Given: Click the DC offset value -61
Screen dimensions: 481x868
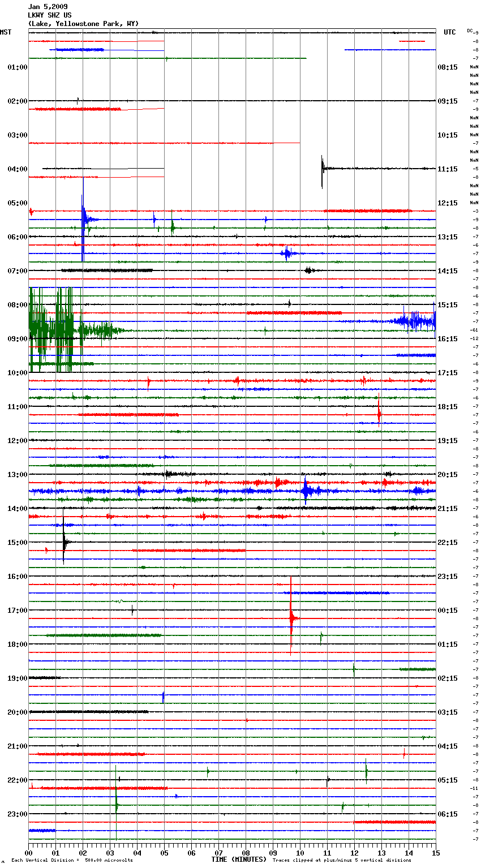Looking at the screenshot, I should click(x=474, y=330).
